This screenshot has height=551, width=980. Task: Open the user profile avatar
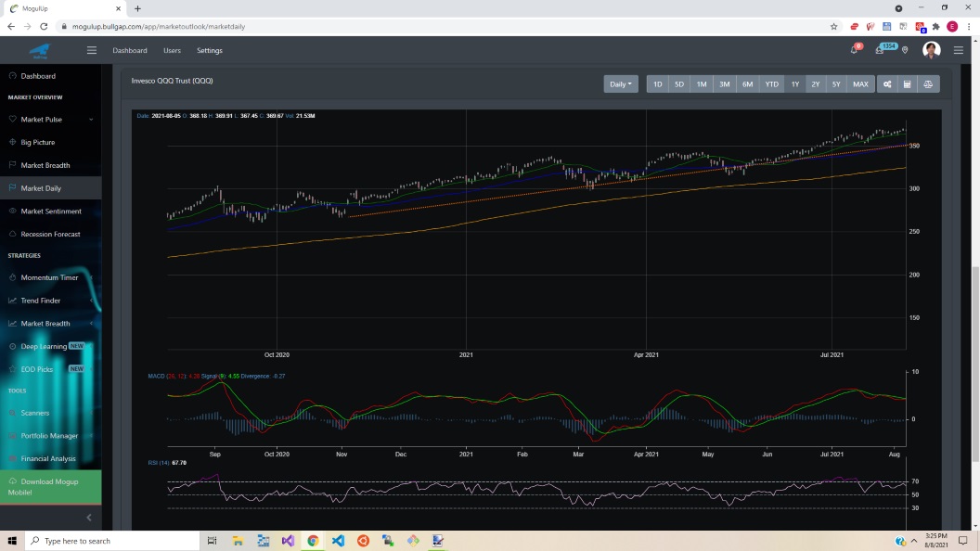931,50
